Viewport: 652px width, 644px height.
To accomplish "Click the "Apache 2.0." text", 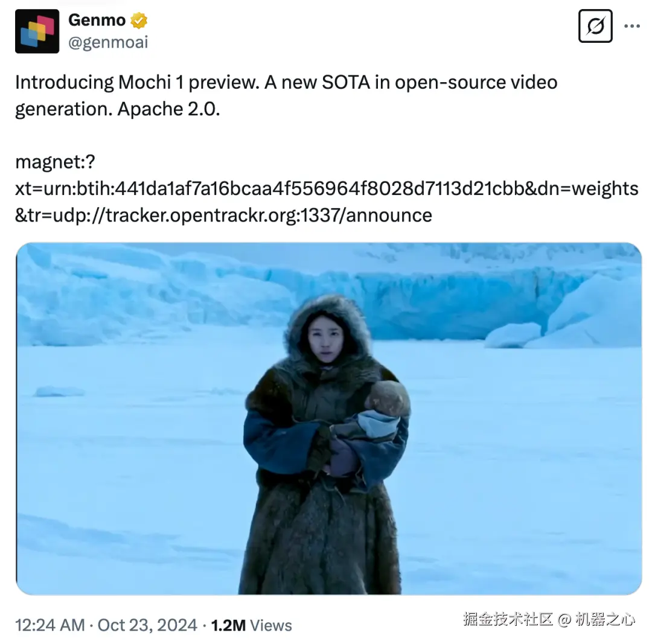I will pos(168,109).
